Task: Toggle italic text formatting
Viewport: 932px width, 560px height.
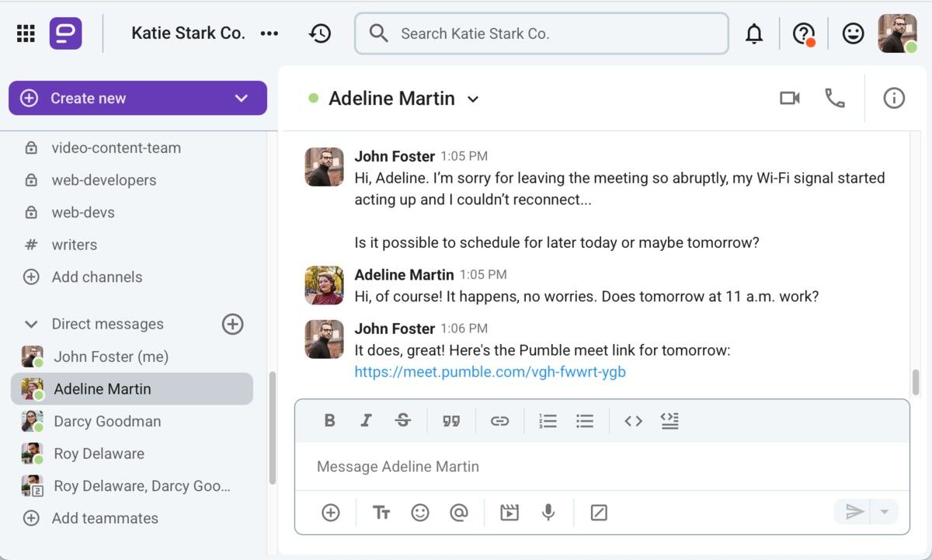Action: [366, 421]
